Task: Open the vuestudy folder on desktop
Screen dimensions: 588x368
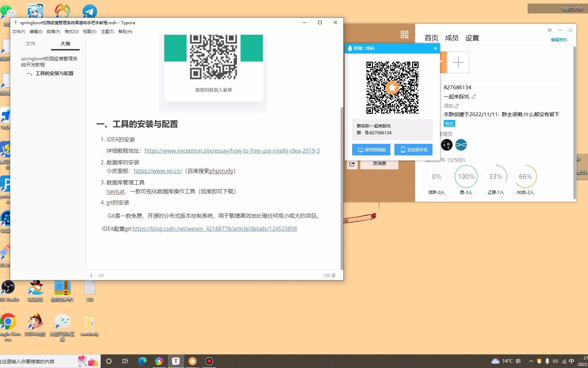Action: [89, 325]
